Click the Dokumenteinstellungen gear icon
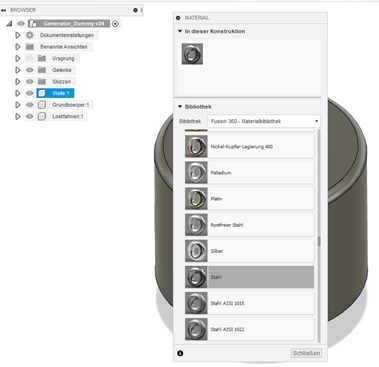This screenshot has height=367, width=379. [x=30, y=35]
